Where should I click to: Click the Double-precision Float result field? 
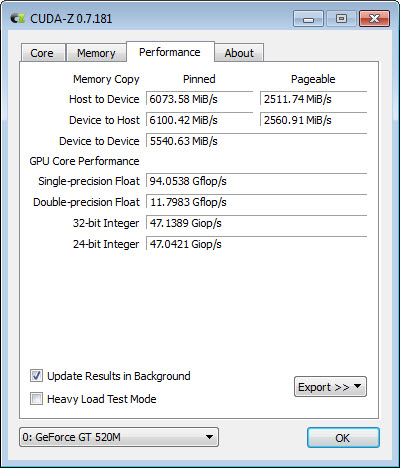tap(256, 202)
